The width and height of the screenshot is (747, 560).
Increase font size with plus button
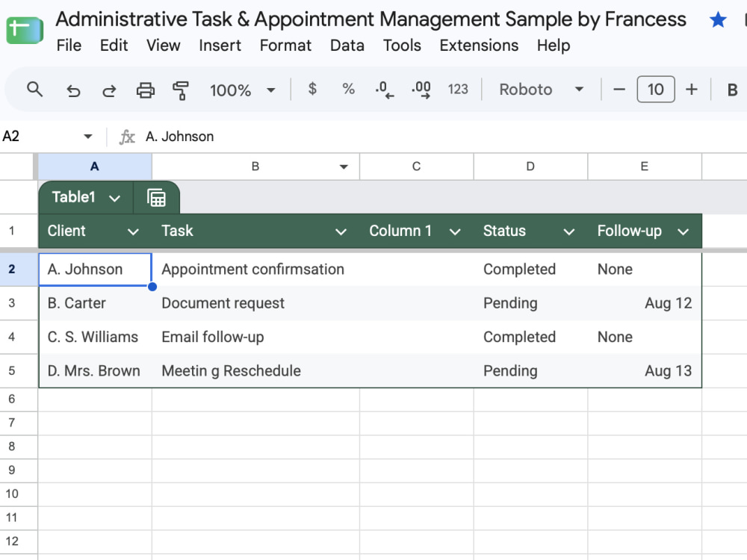tap(691, 89)
